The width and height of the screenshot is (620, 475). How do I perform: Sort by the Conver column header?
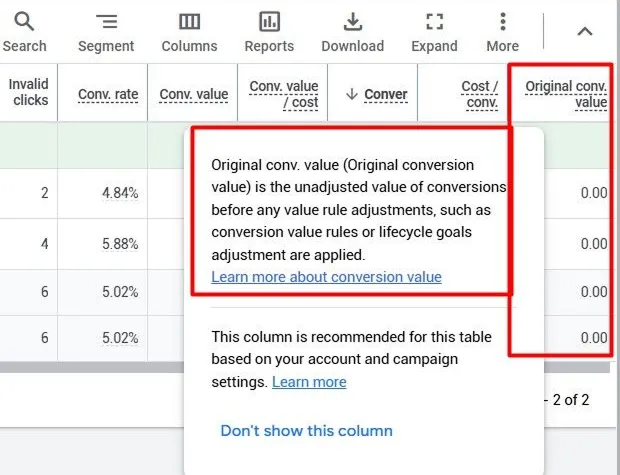[x=386, y=95]
